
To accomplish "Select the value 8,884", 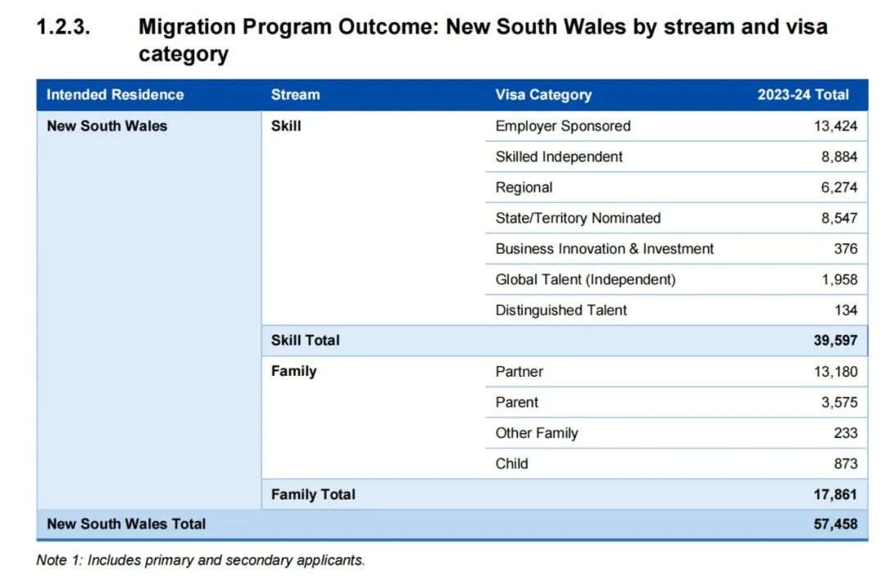I will click(x=839, y=156).
